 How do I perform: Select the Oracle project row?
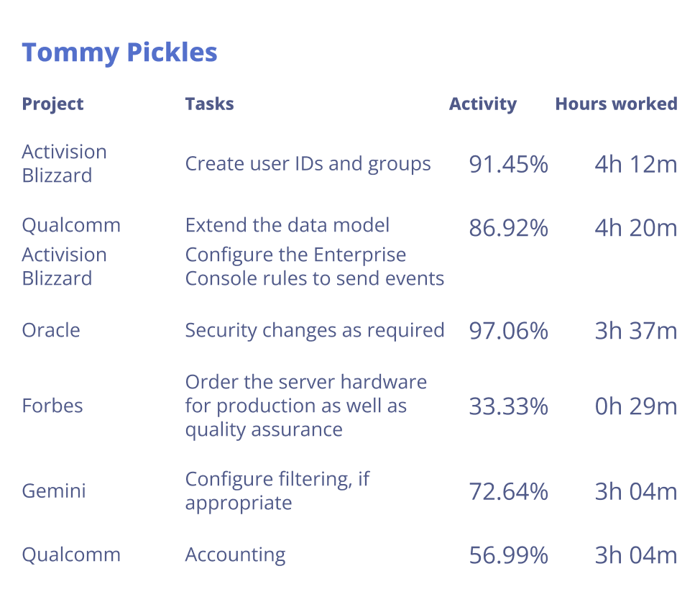pos(51,330)
